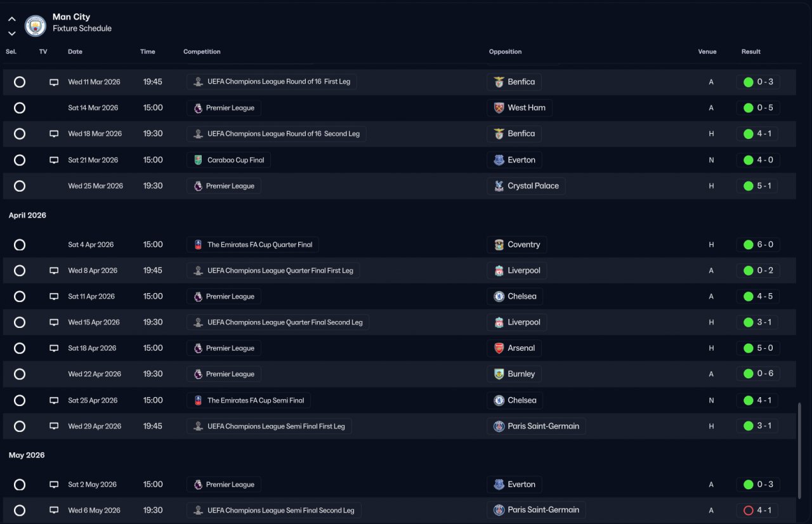Screen dimensions: 812x524
Task: View the 4 - 5 Chelsea result
Action: point(758,296)
